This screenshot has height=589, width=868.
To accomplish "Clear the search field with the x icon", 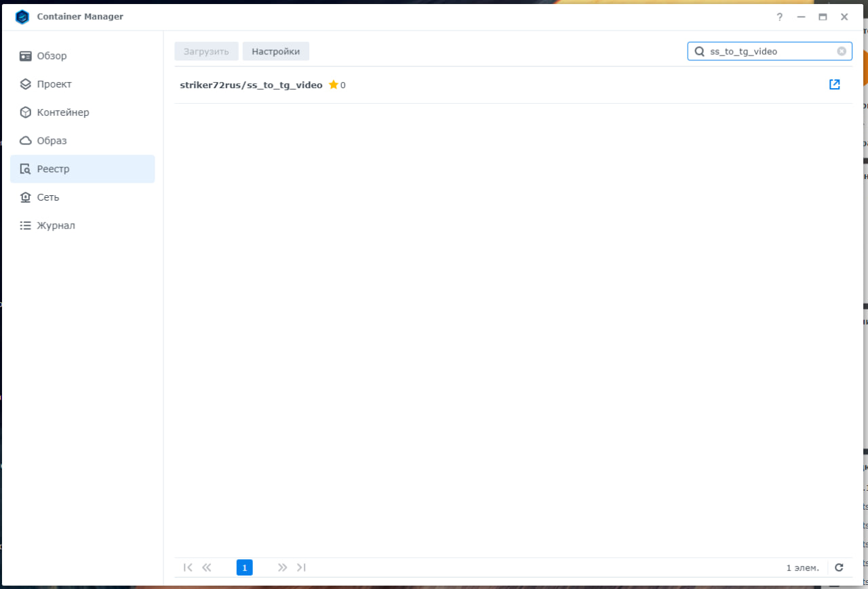I will pyautogui.click(x=842, y=52).
